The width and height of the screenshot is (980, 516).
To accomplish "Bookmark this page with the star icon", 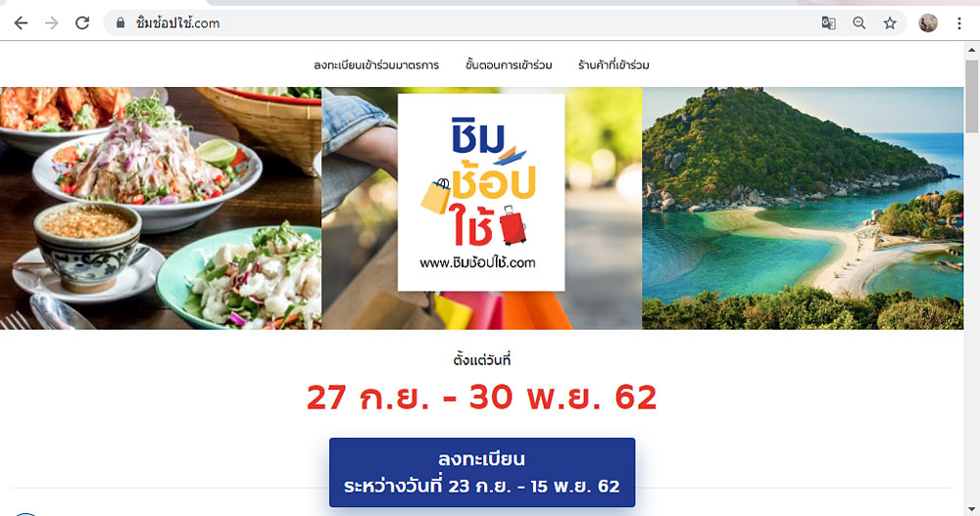I will [x=890, y=23].
